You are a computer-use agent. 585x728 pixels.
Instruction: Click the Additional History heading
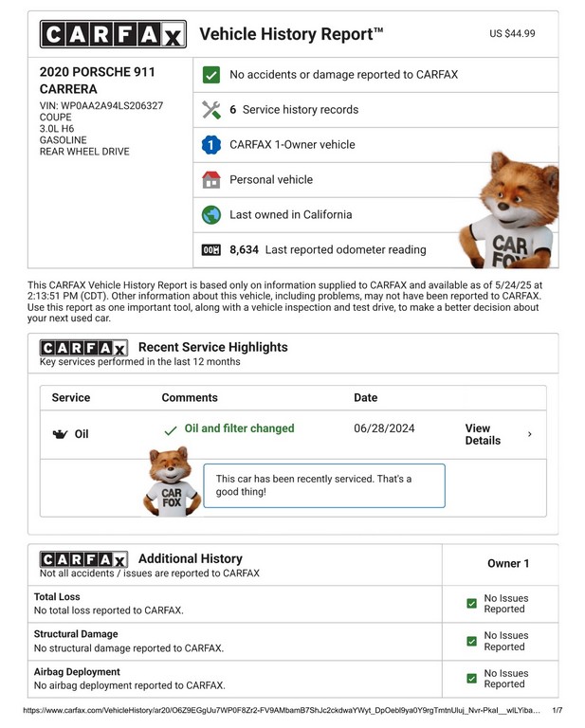point(191,558)
